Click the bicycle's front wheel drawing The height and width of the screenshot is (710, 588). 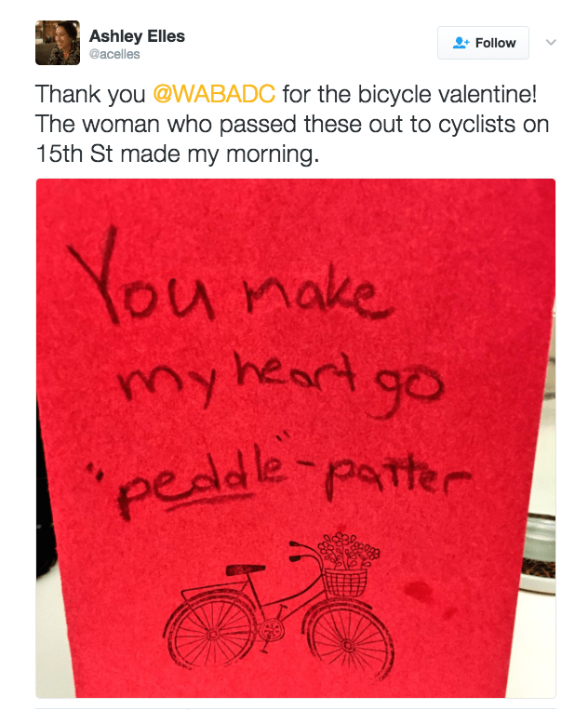click(x=348, y=644)
